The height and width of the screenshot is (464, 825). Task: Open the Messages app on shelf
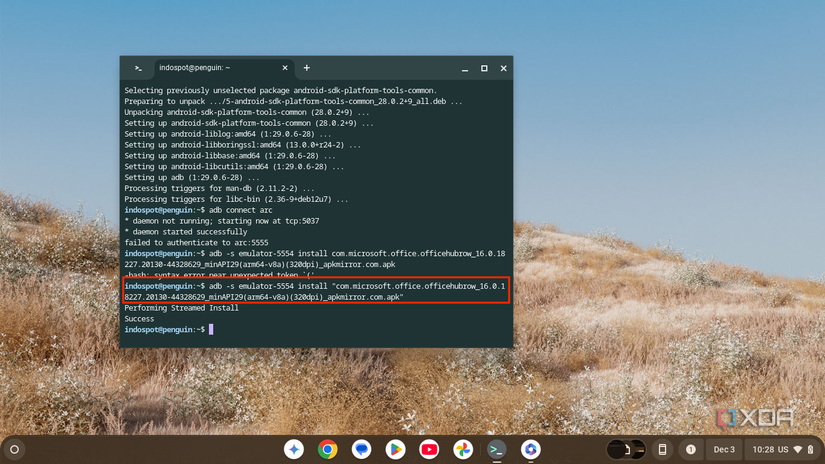click(x=361, y=449)
